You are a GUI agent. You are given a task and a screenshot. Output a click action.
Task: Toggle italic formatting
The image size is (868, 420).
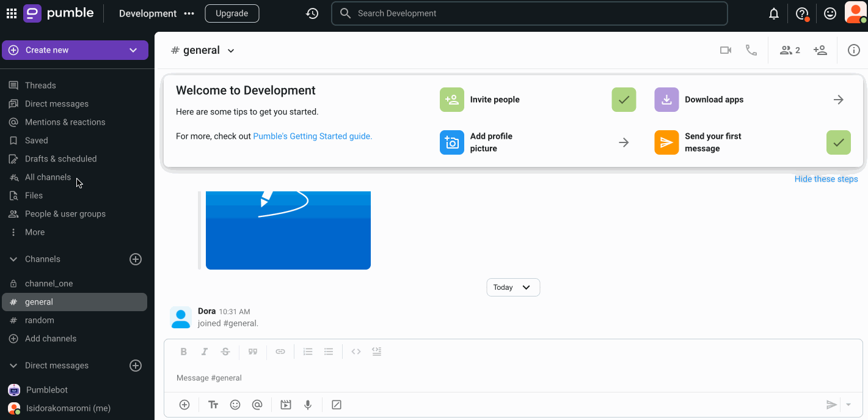[x=205, y=352]
